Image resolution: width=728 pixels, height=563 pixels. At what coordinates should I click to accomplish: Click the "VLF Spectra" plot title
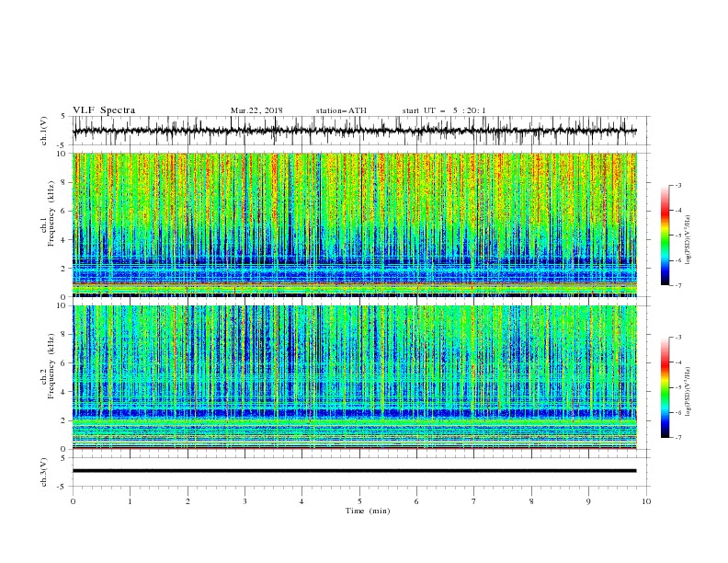coord(104,110)
